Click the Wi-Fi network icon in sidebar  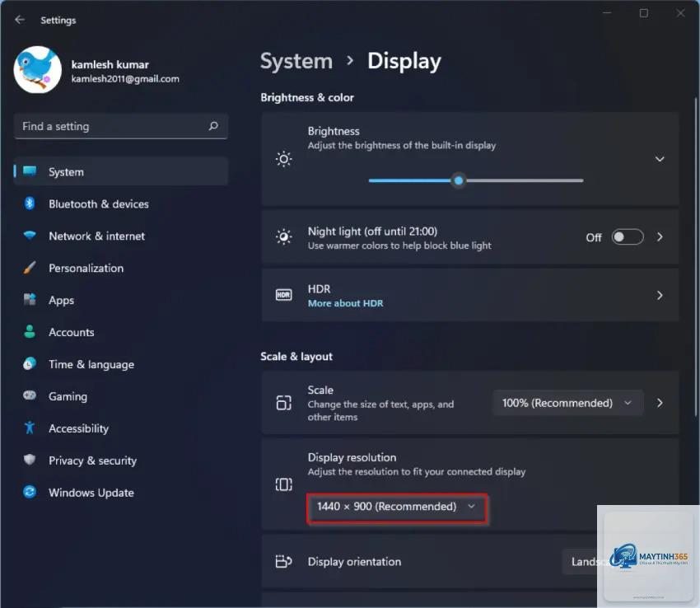[x=30, y=236]
